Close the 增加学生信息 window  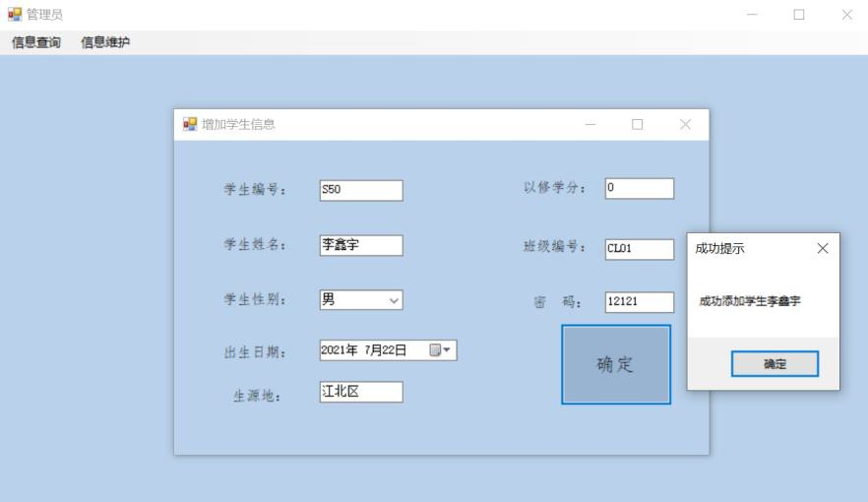pos(685,125)
